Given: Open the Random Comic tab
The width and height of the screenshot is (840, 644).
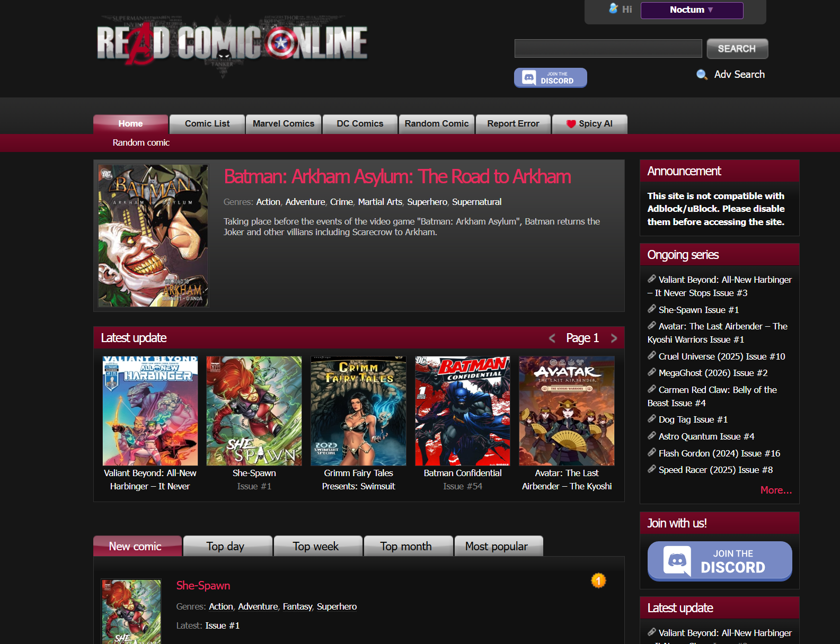Looking at the screenshot, I should click(x=437, y=124).
